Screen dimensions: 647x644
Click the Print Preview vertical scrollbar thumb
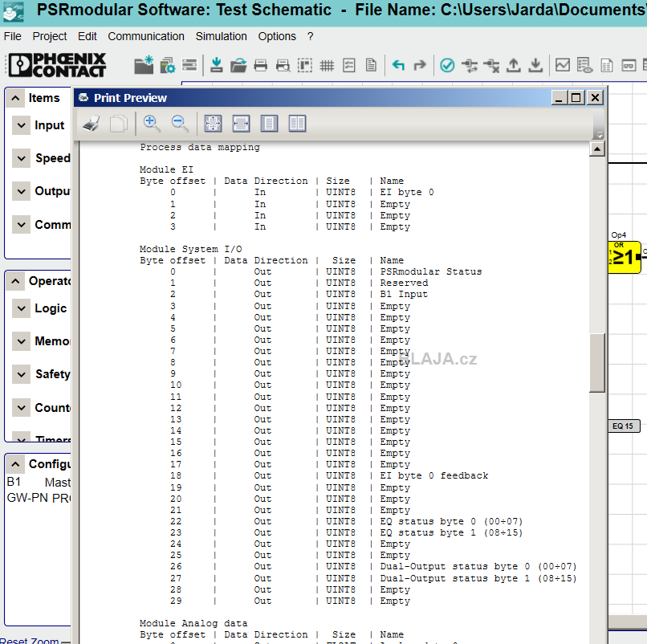597,362
